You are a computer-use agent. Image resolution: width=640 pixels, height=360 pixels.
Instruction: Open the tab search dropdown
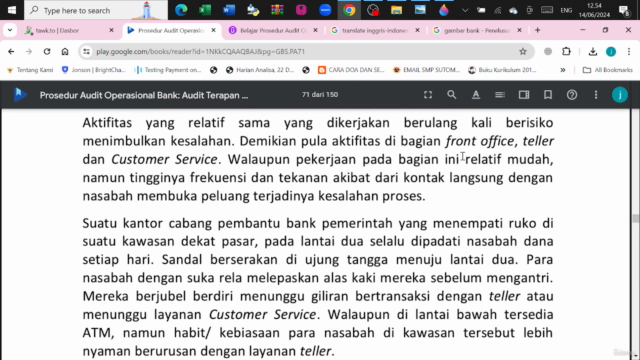[10, 30]
